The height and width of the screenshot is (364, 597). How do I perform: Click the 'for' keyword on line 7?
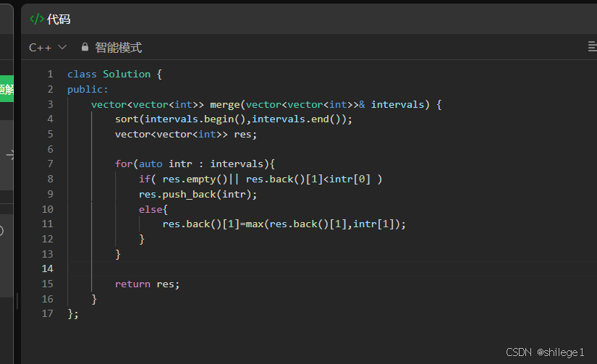(124, 164)
